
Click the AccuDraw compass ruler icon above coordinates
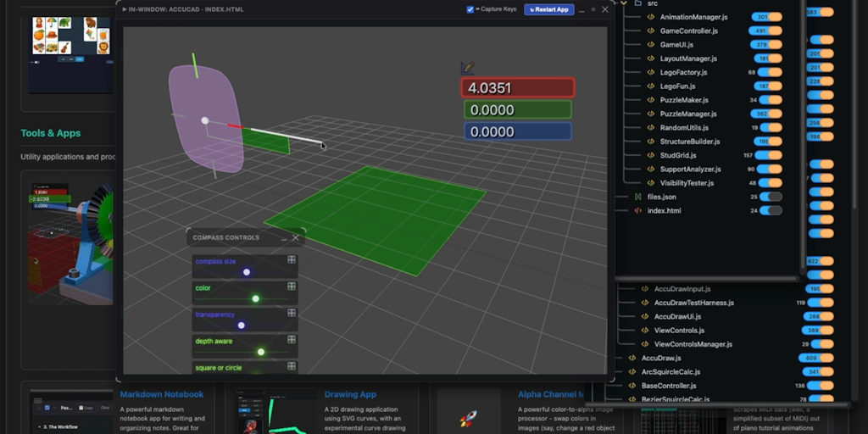(x=468, y=68)
